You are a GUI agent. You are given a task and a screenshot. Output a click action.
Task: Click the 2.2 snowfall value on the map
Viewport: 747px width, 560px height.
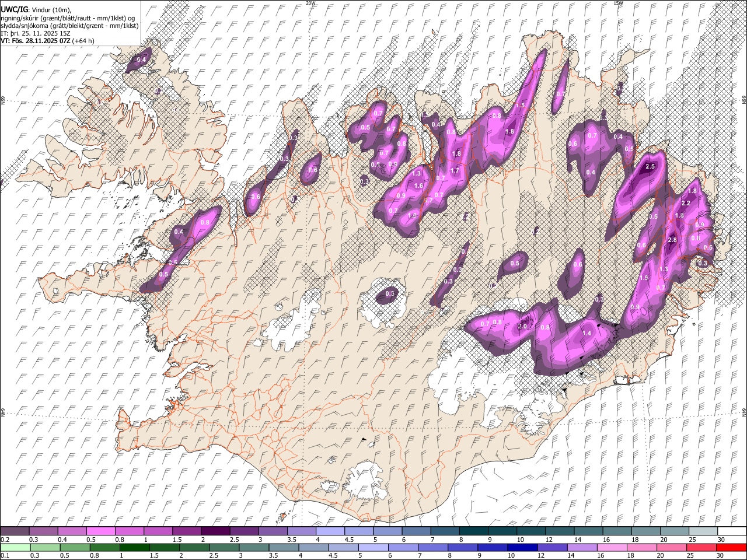pos(686,203)
